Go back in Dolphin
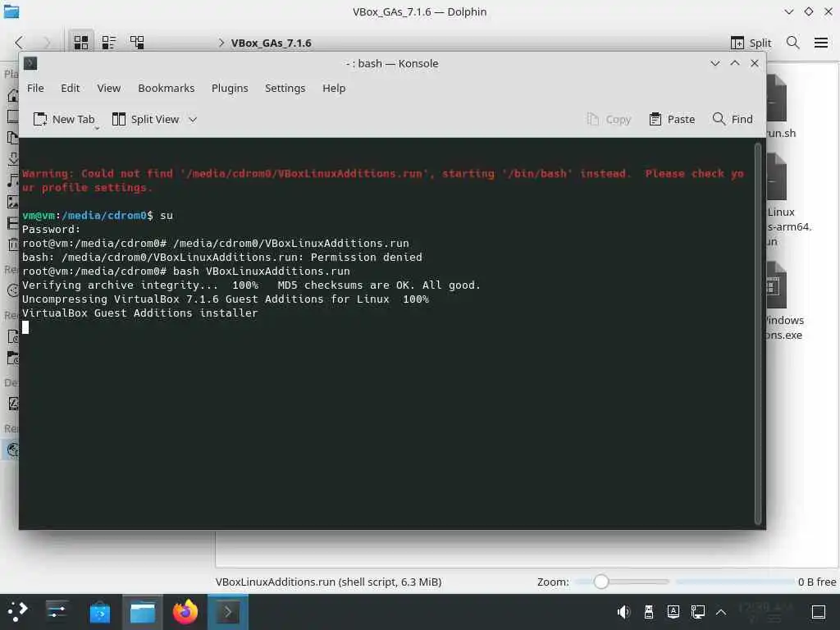Viewport: 840px width, 630px height. (x=20, y=43)
